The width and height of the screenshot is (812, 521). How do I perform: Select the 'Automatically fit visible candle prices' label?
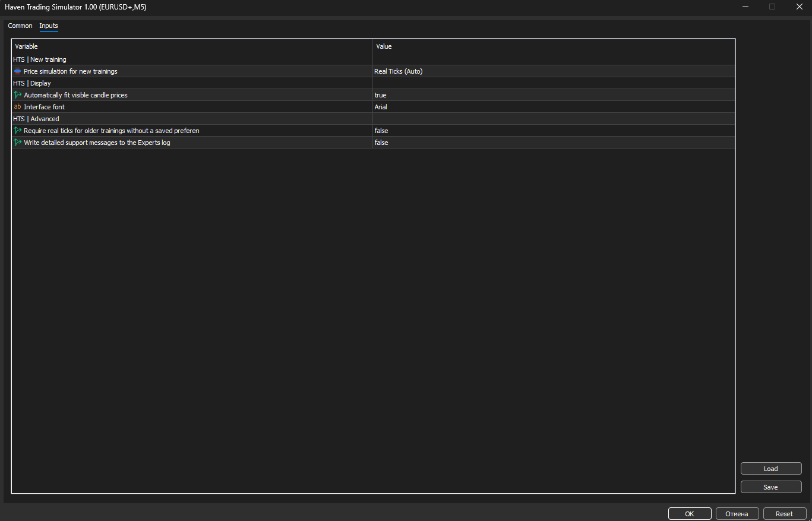coord(75,95)
